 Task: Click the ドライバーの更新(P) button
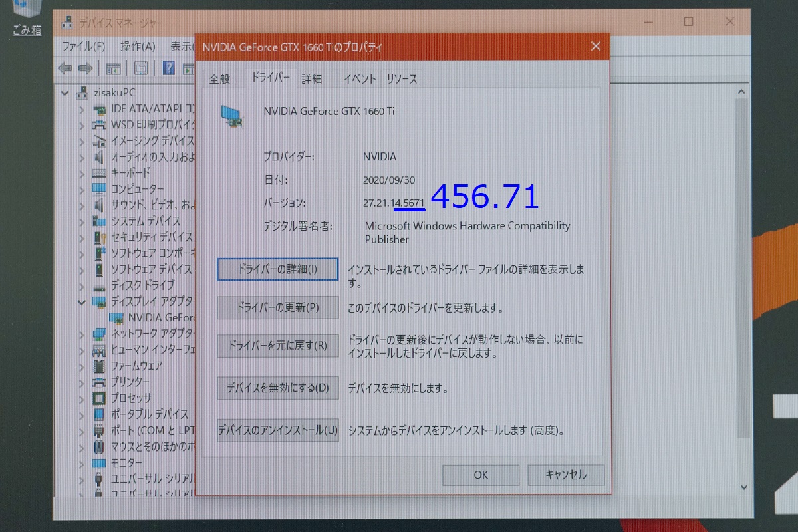point(277,308)
